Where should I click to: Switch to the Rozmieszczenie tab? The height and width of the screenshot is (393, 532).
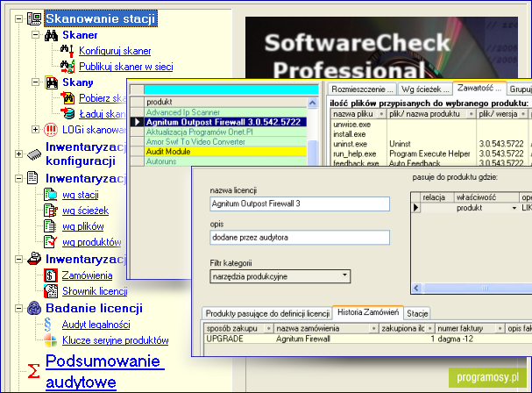click(362, 89)
